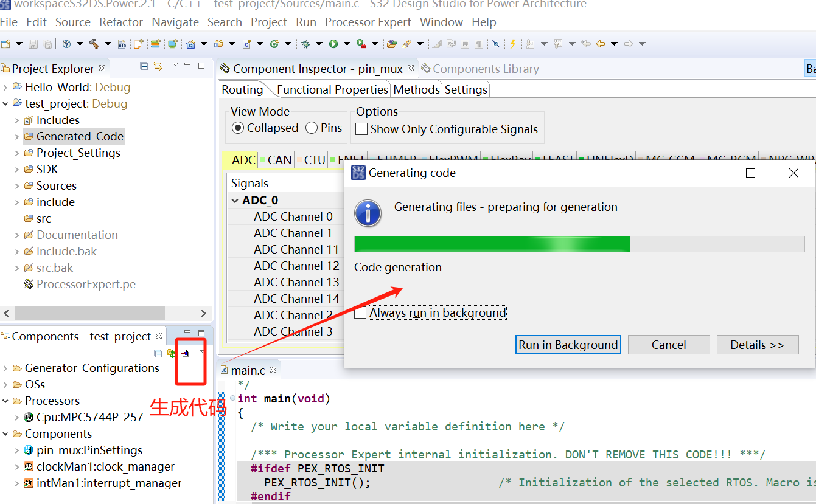Select ProcessorExpert.pe in Project Explorer
The image size is (816, 504).
[x=79, y=284]
